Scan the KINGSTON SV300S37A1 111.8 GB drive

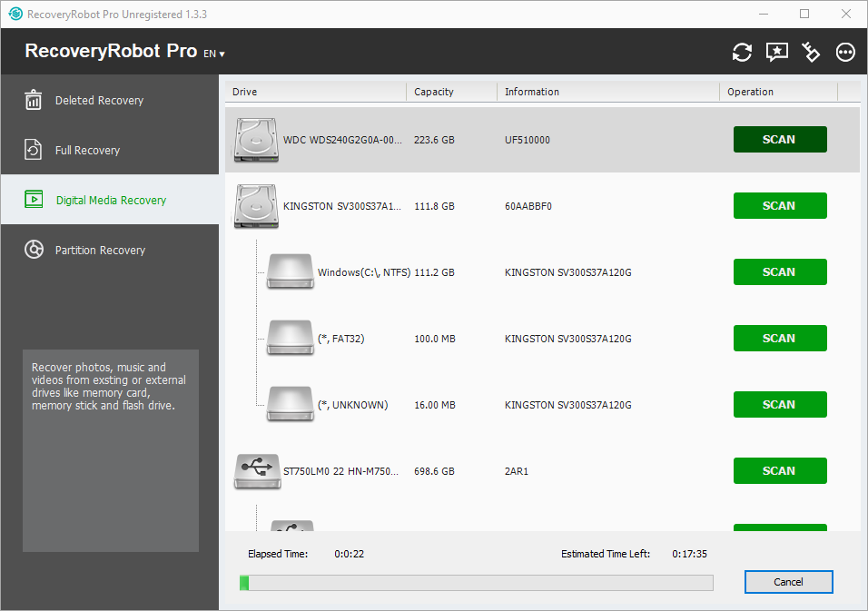click(x=780, y=206)
